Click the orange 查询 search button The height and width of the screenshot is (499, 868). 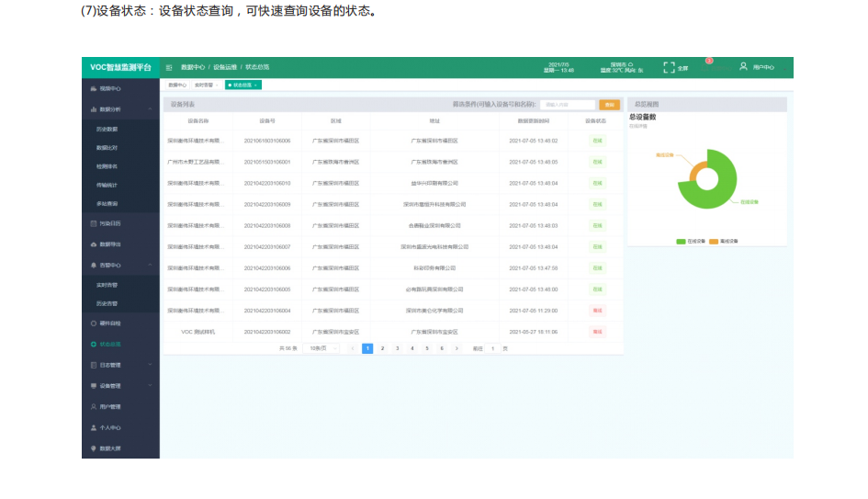pyautogui.click(x=610, y=105)
